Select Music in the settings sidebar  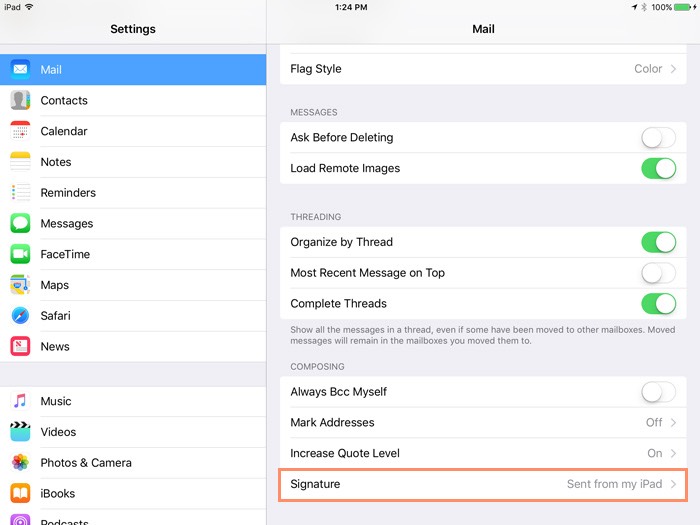56,401
